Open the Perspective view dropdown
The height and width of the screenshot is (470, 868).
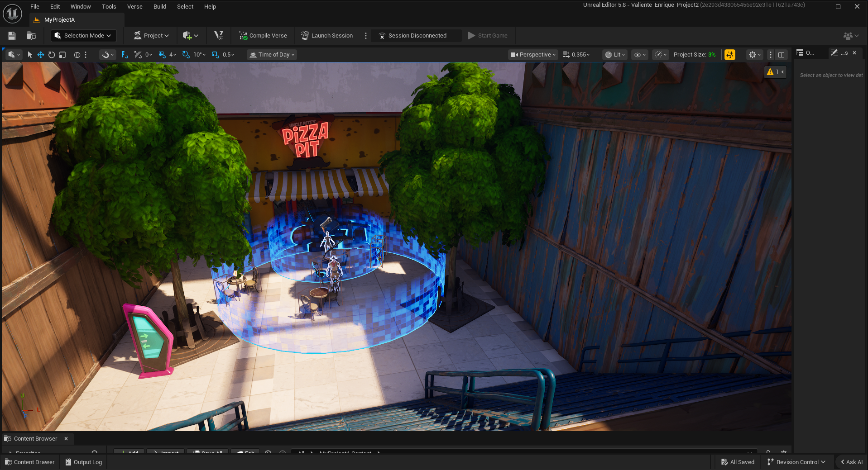pyautogui.click(x=533, y=55)
